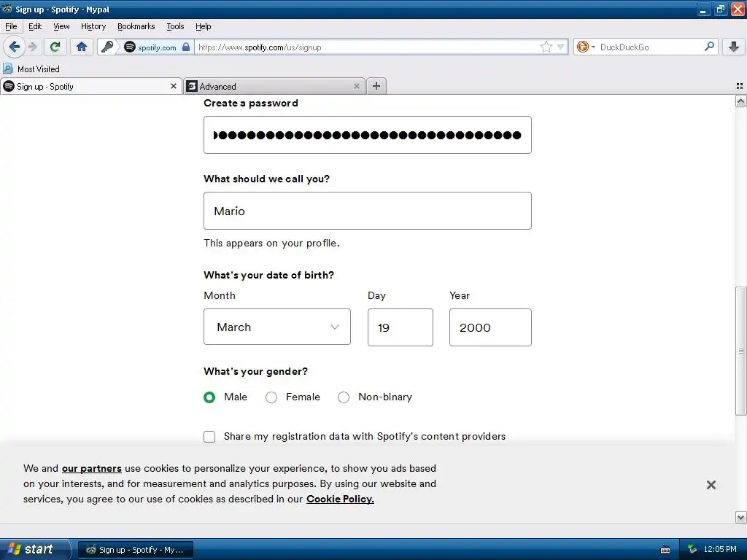Click the Spotify site identity icon
Image resolution: width=747 pixels, height=560 pixels.
pyautogui.click(x=130, y=47)
